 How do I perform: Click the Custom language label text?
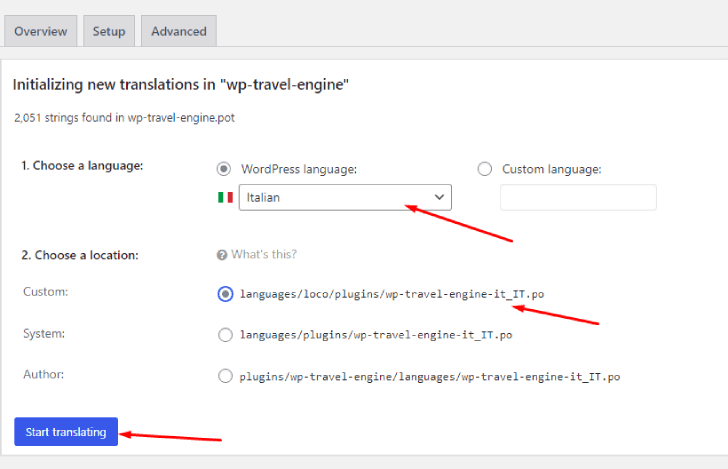pos(552,169)
